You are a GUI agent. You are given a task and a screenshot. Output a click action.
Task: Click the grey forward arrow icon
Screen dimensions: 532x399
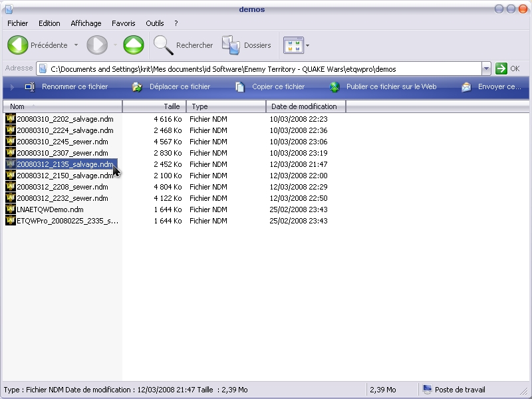(x=97, y=45)
